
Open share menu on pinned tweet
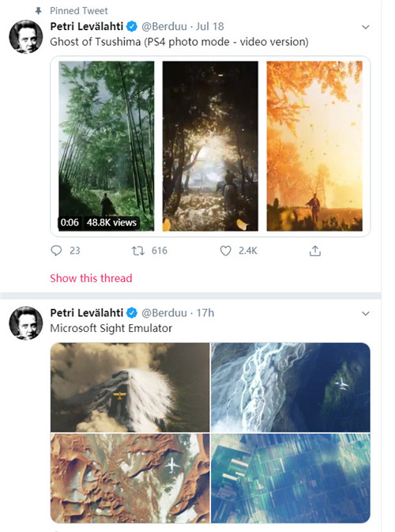point(315,251)
